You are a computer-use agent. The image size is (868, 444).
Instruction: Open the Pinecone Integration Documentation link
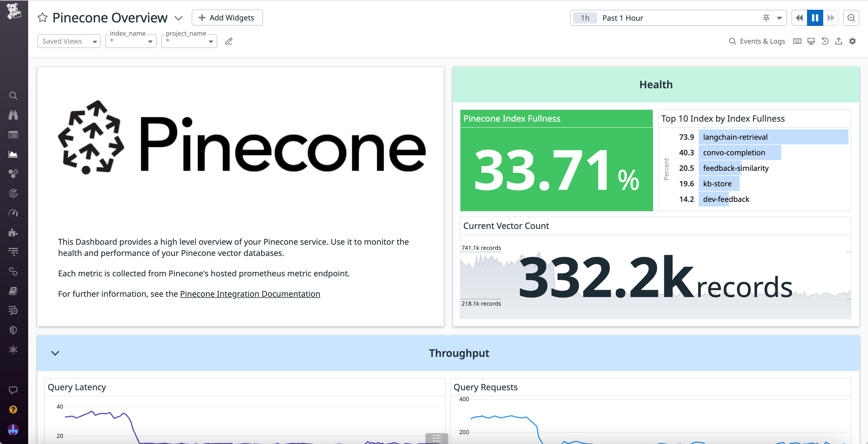(249, 294)
